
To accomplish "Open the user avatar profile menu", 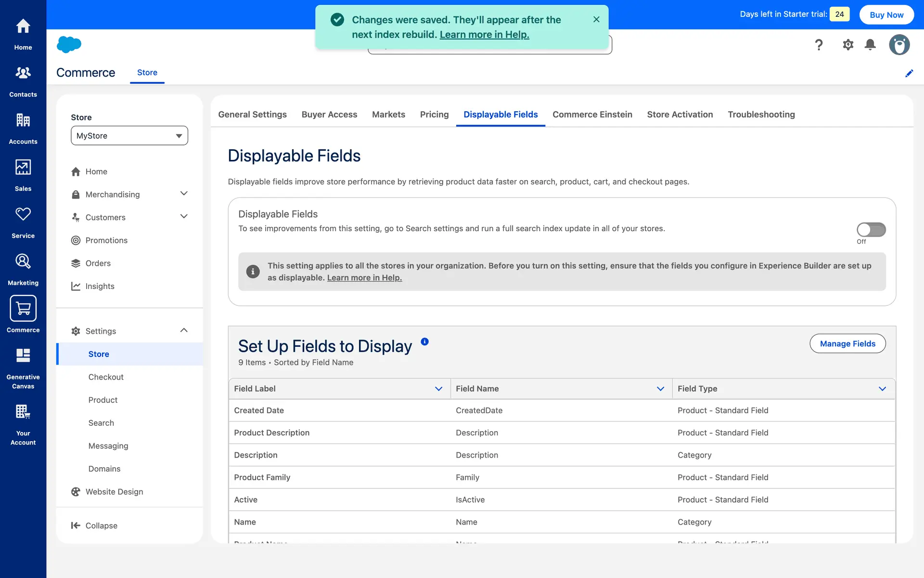I will 899,45.
